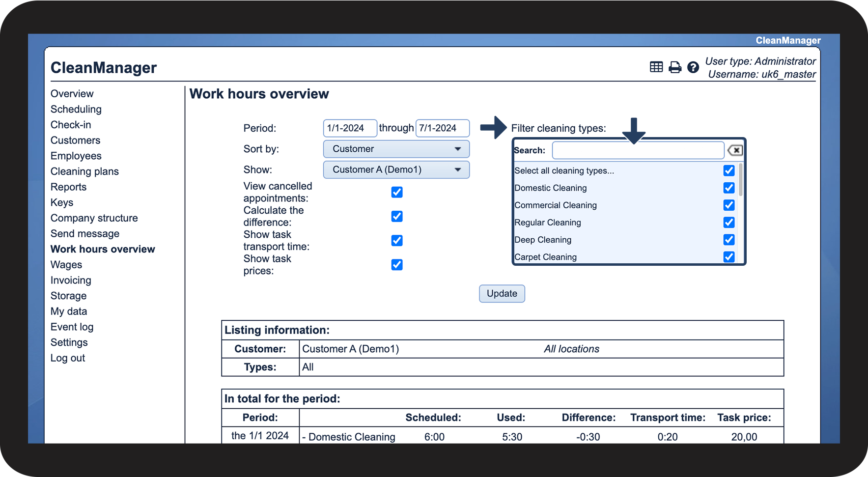Select Work hours overview in sidebar
The height and width of the screenshot is (477, 868).
point(103,249)
